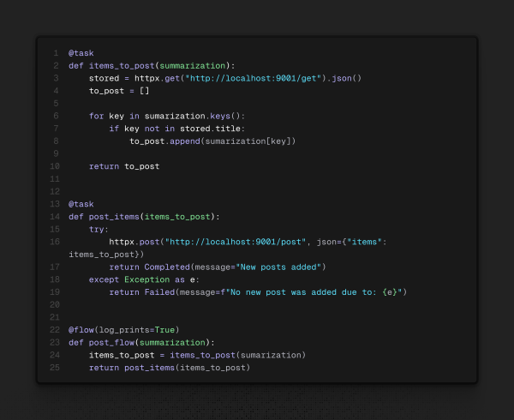Click the empty list brackets on line 4
This screenshot has height=420, width=514.
pyautogui.click(x=145, y=91)
